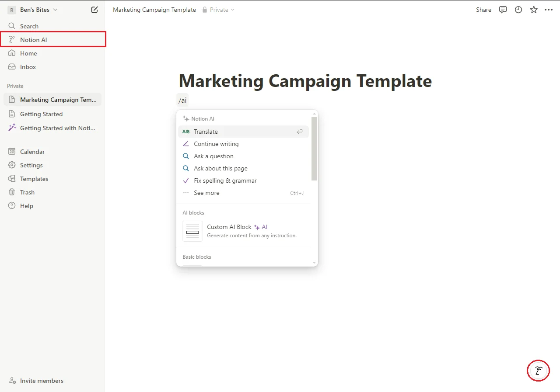Expand the Ben's Bites workspace switcher
Image resolution: width=560 pixels, height=392 pixels.
coord(55,10)
